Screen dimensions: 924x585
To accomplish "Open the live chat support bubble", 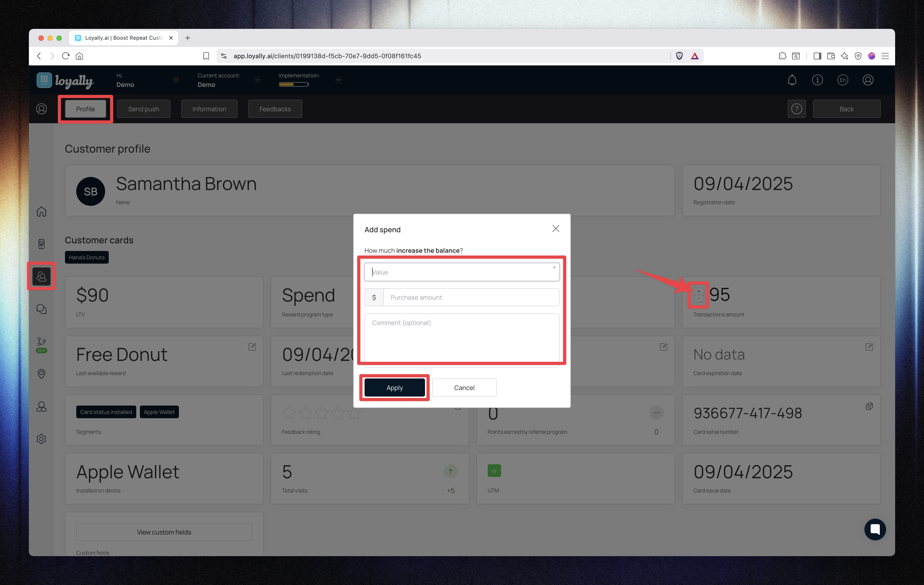I will point(875,529).
